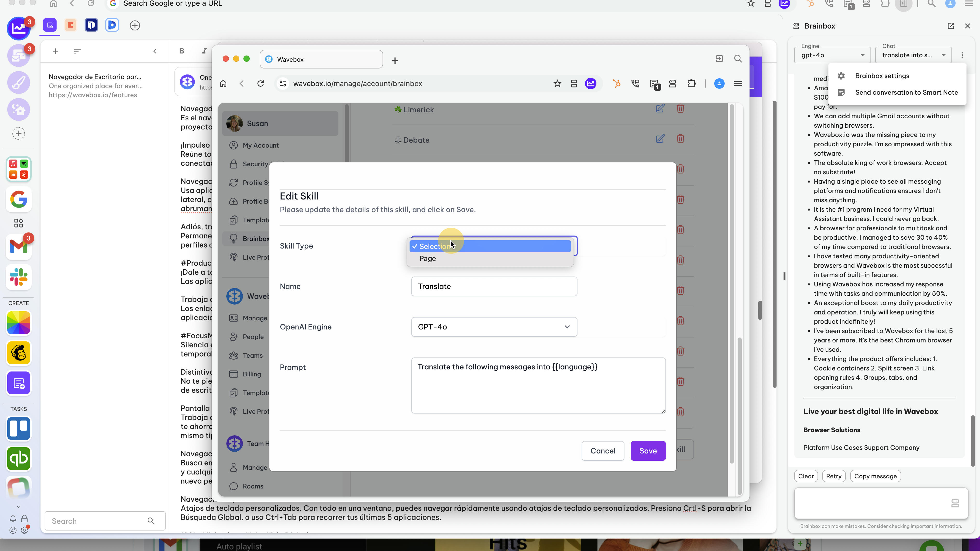The width and height of the screenshot is (980, 551).
Task: Add new app with sidebar dashed plus
Action: coord(19,134)
